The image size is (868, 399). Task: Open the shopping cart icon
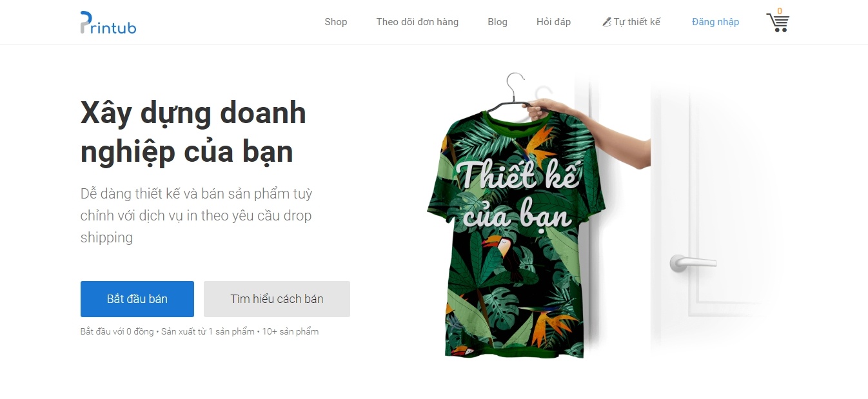click(x=778, y=23)
